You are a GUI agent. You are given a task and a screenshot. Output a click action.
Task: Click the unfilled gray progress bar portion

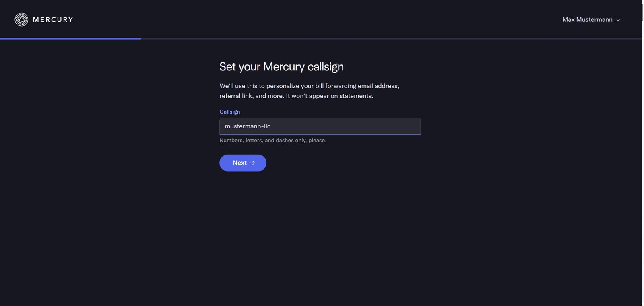pos(390,39)
